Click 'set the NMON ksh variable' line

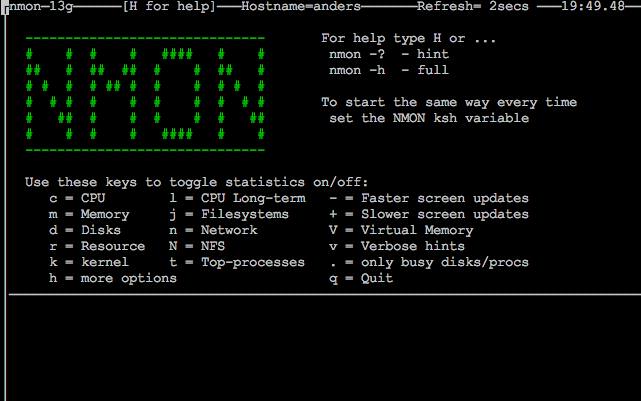click(429, 118)
